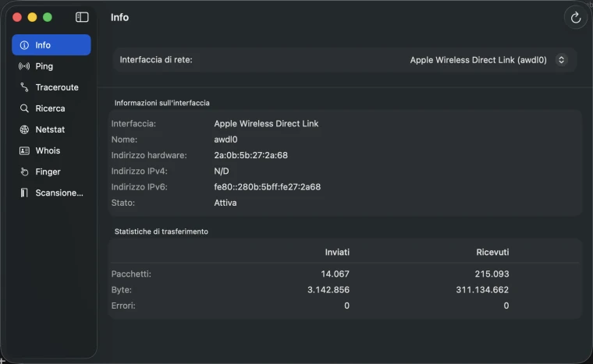Click received bytes value 311.134.662
This screenshot has width=593, height=364.
pyautogui.click(x=482, y=290)
